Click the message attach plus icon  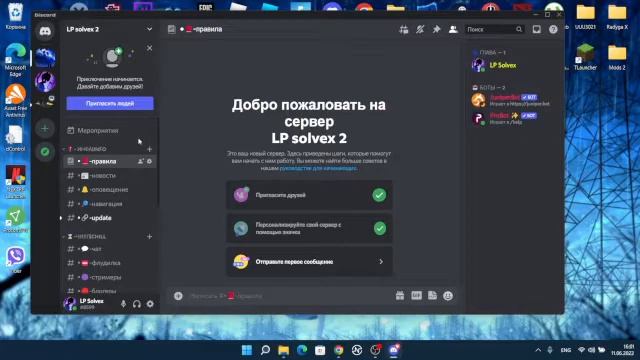(178, 296)
